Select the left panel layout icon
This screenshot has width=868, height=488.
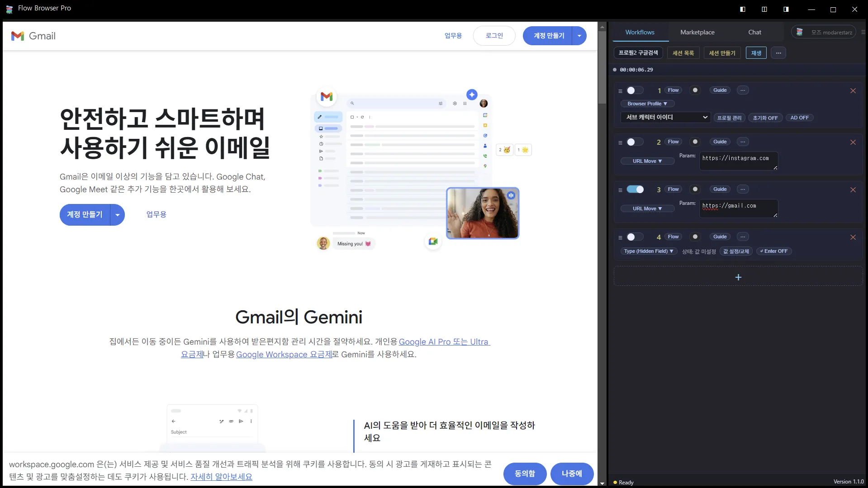(x=742, y=9)
